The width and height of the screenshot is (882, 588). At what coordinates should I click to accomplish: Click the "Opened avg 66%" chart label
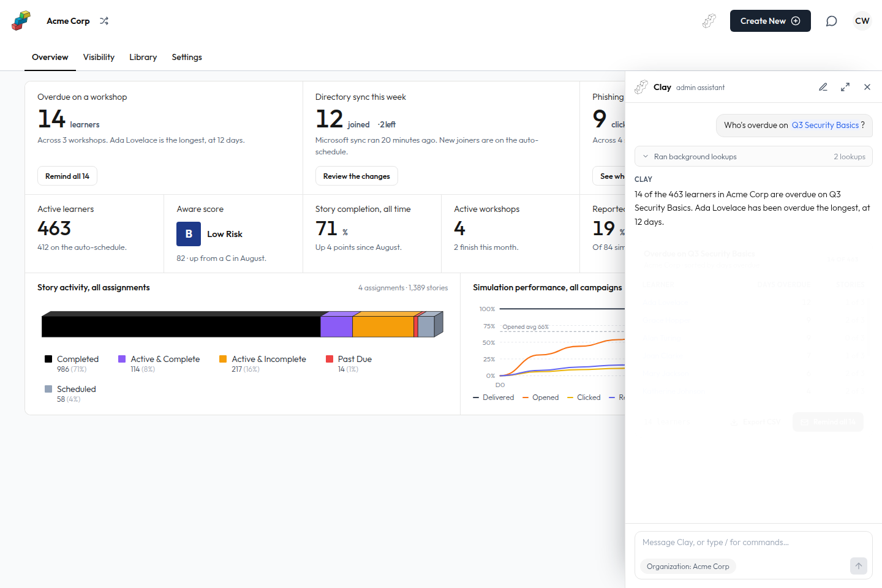pyautogui.click(x=526, y=327)
